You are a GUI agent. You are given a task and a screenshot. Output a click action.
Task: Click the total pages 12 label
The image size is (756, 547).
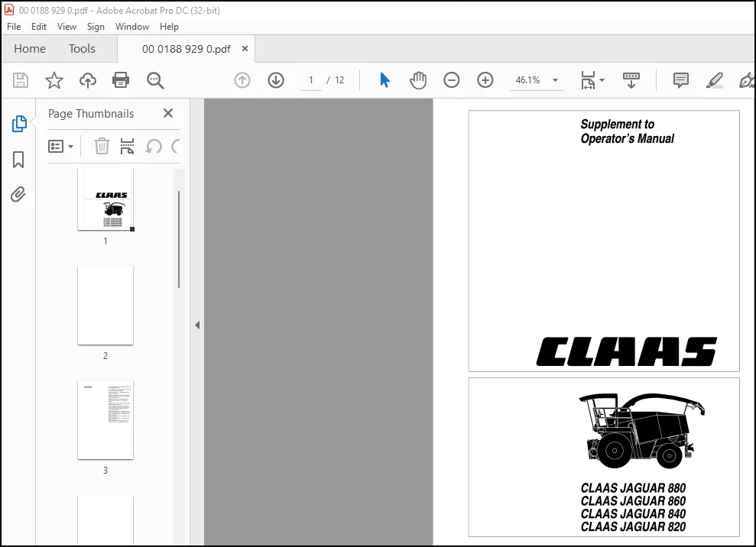click(339, 80)
